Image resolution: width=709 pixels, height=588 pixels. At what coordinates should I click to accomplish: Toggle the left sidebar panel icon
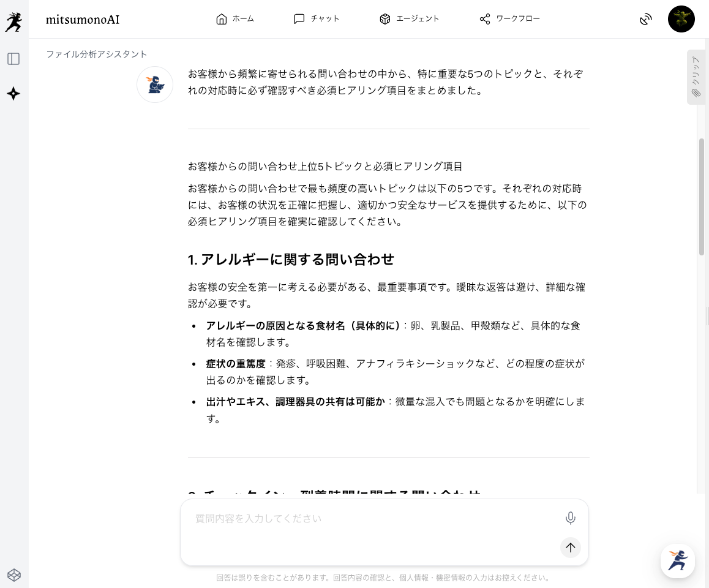point(13,59)
